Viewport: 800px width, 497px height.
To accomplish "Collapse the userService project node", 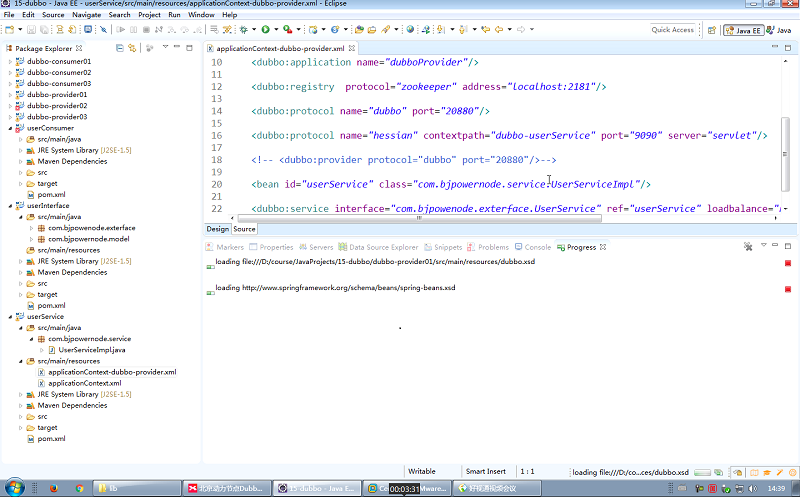I will click(x=9, y=317).
